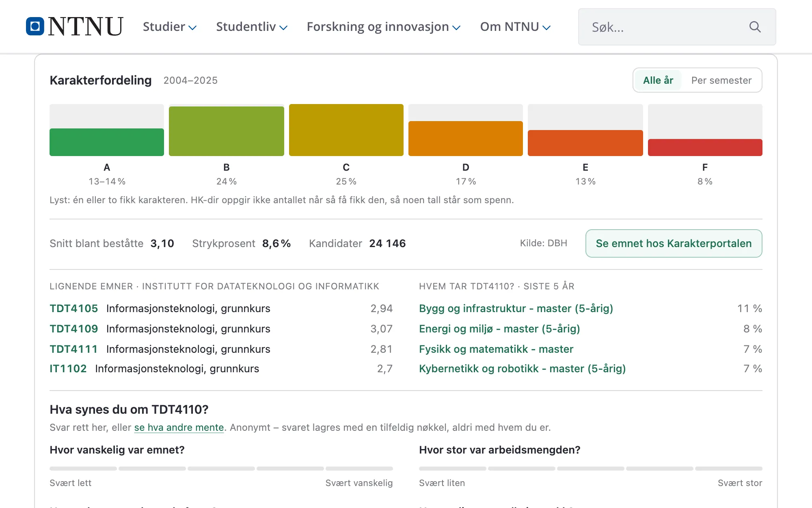The height and width of the screenshot is (508, 812).
Task: Open course TDT4111 link
Action: click(x=74, y=349)
